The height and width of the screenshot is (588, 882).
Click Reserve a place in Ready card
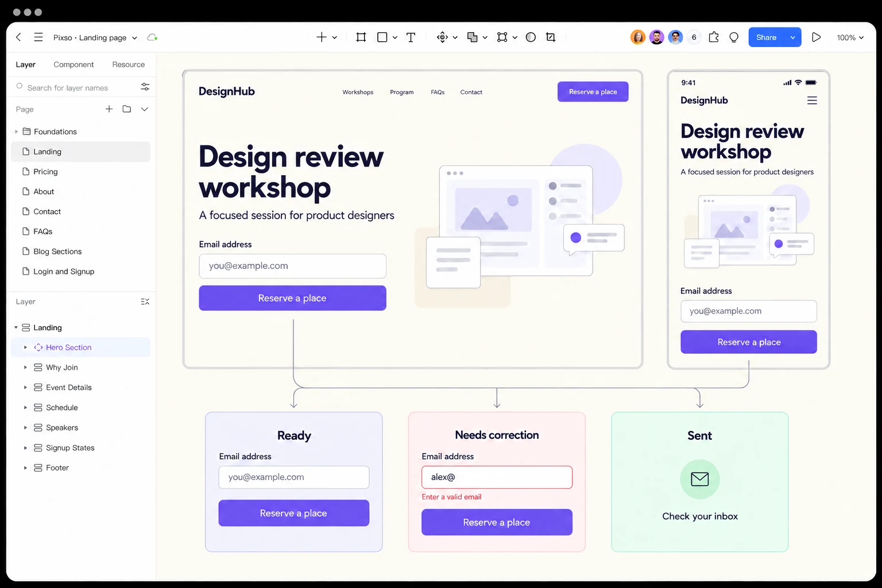(293, 513)
